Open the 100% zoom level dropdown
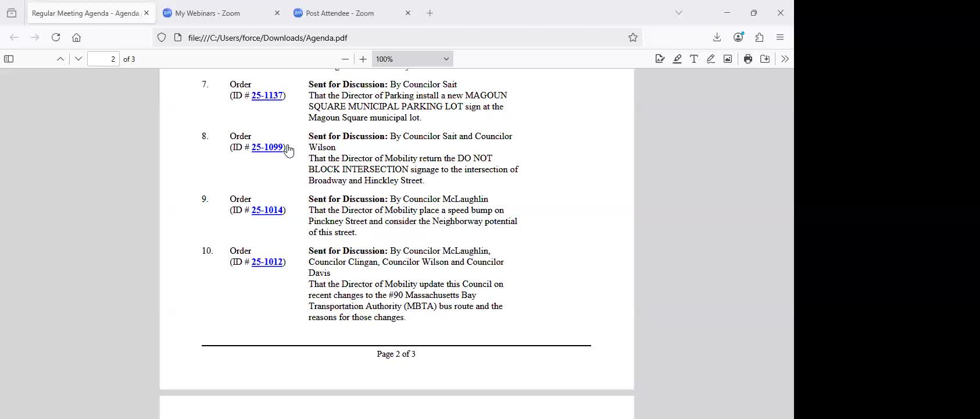 412,59
